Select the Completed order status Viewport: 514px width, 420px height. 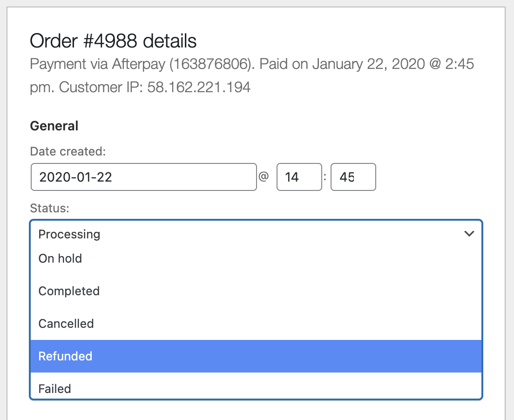[69, 291]
